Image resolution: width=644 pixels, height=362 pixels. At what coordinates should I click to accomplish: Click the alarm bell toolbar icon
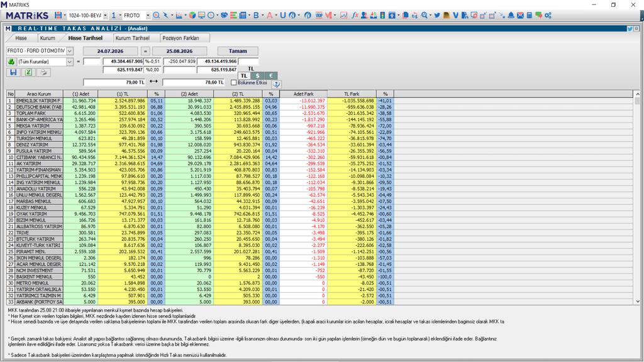(511, 15)
